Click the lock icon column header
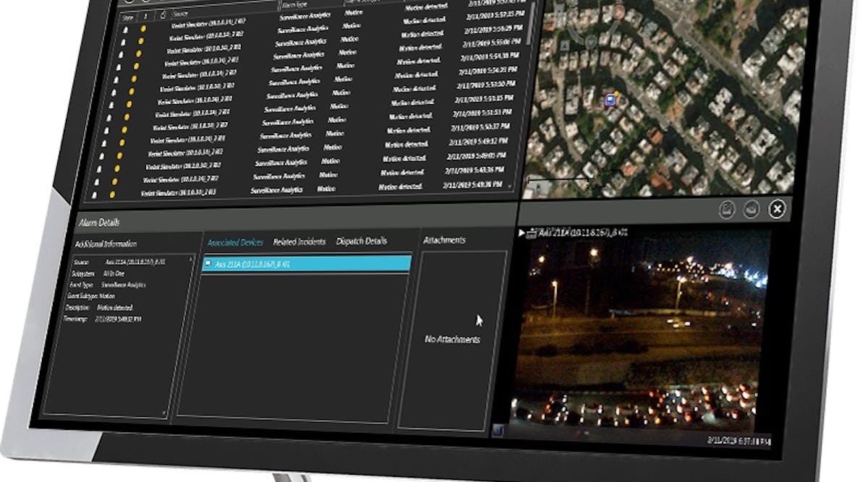This screenshot has width=868, height=482. coord(163,14)
